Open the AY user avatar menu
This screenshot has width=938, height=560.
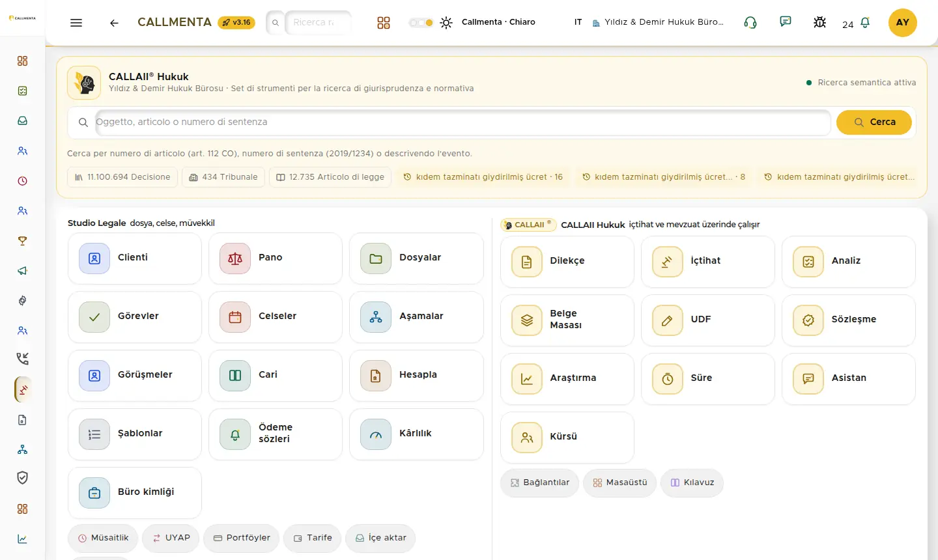tap(903, 23)
